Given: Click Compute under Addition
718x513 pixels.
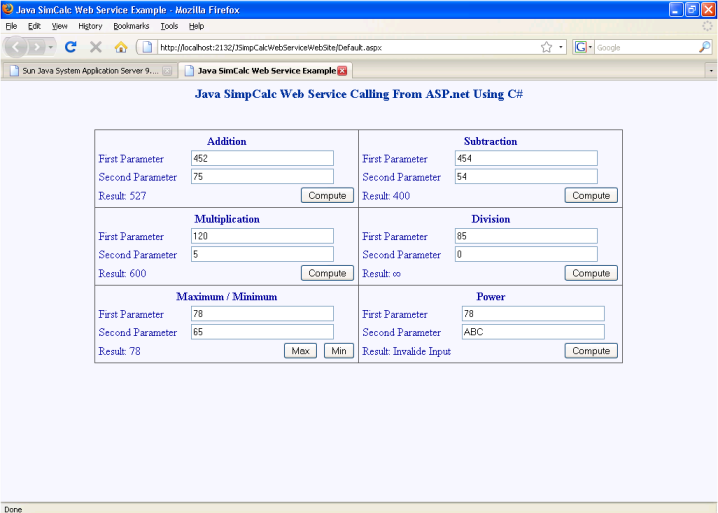Looking at the screenshot, I should point(327,195).
